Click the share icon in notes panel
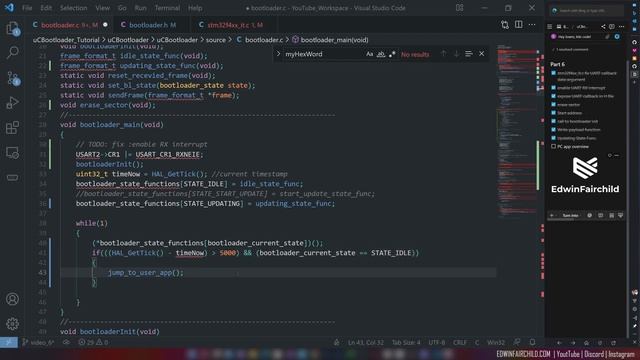This screenshot has width=640, height=360. tap(603, 27)
